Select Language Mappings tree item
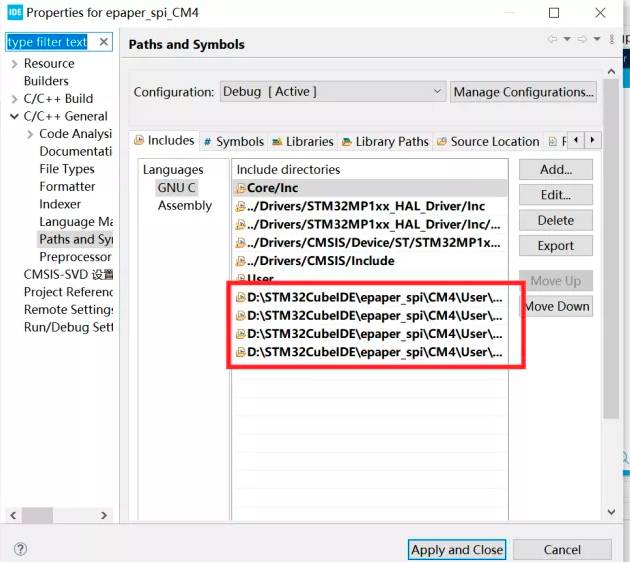The width and height of the screenshot is (630, 563). (x=76, y=222)
